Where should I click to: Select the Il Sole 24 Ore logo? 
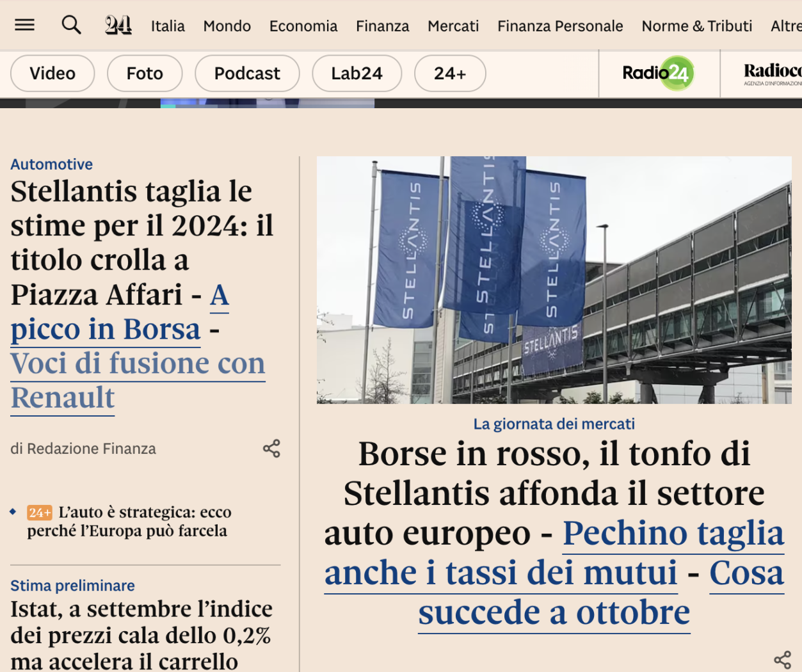click(117, 25)
